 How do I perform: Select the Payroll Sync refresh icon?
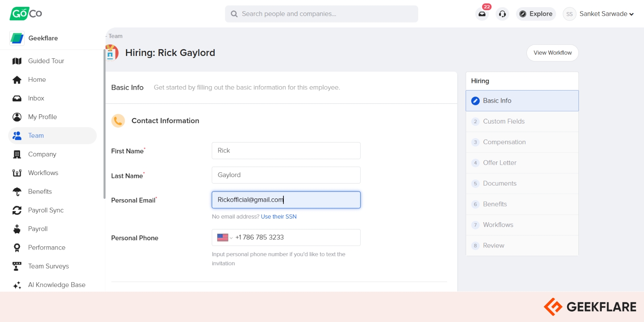[x=17, y=211]
